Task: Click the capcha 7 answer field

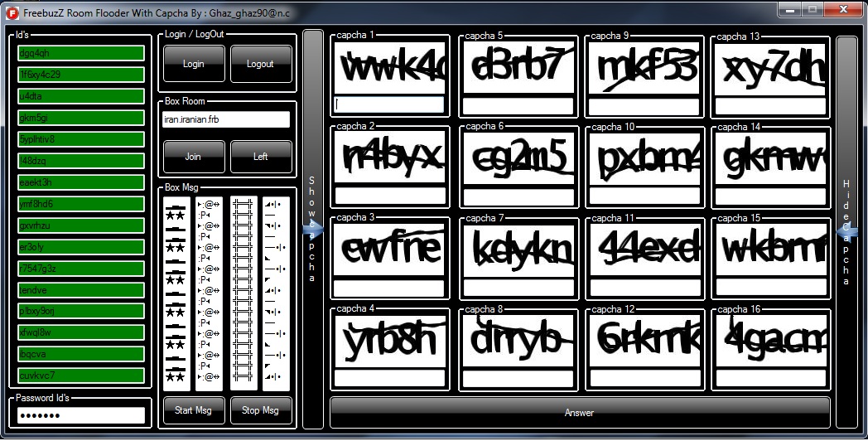Action: tap(518, 288)
